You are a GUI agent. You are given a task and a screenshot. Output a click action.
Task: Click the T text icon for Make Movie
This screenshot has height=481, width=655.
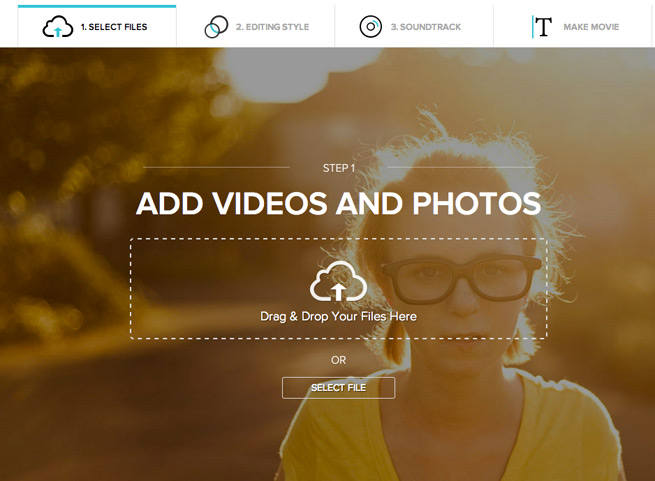pos(542,27)
